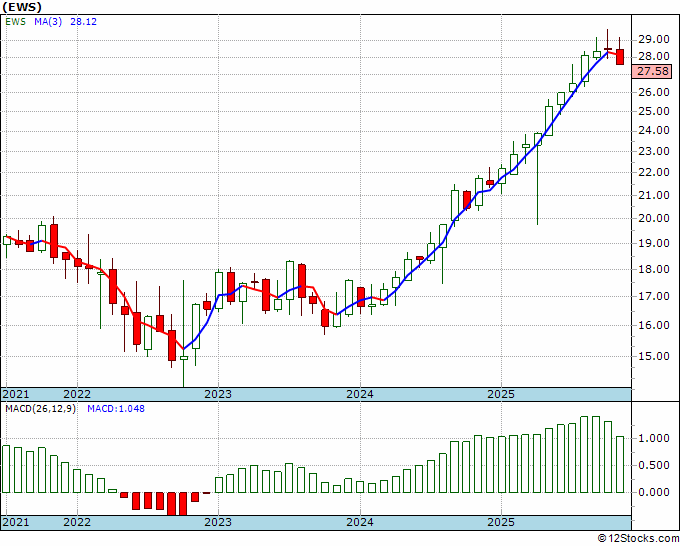Viewport: 680px width, 546px height.
Task: Click 2023 on the price chart timeline
Action: click(x=218, y=394)
